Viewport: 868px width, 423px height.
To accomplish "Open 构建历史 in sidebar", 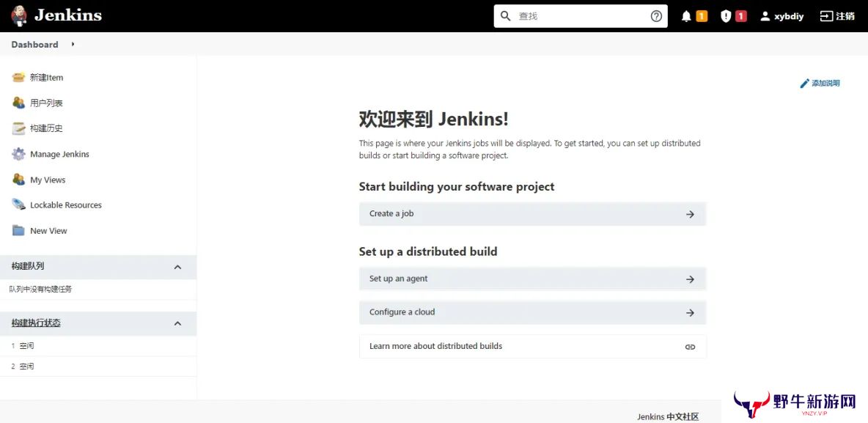I will (46, 128).
